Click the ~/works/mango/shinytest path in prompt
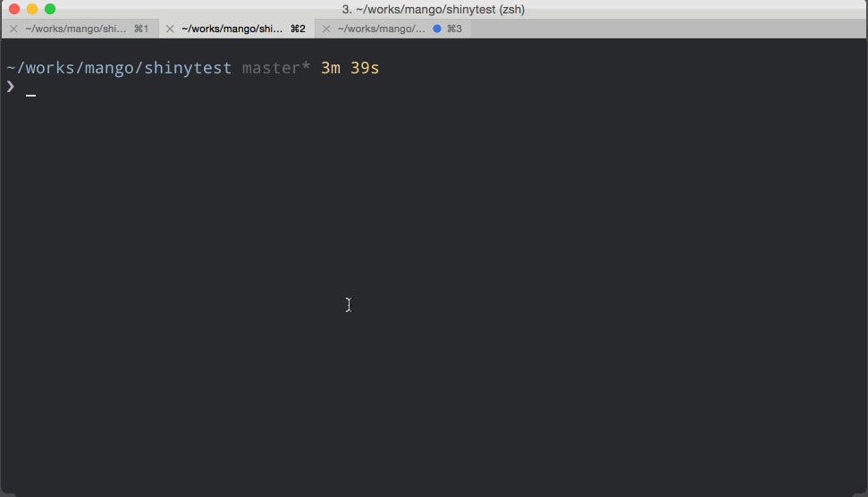The height and width of the screenshot is (497, 868). pos(119,68)
